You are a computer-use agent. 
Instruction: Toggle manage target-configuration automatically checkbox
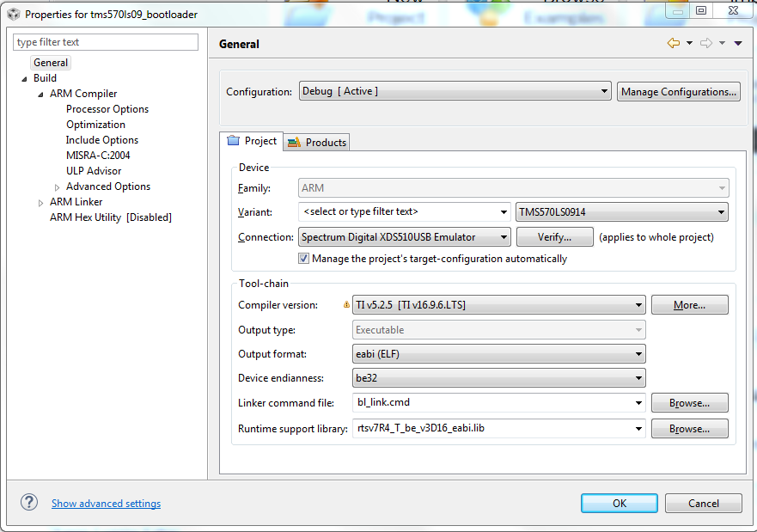[303, 259]
